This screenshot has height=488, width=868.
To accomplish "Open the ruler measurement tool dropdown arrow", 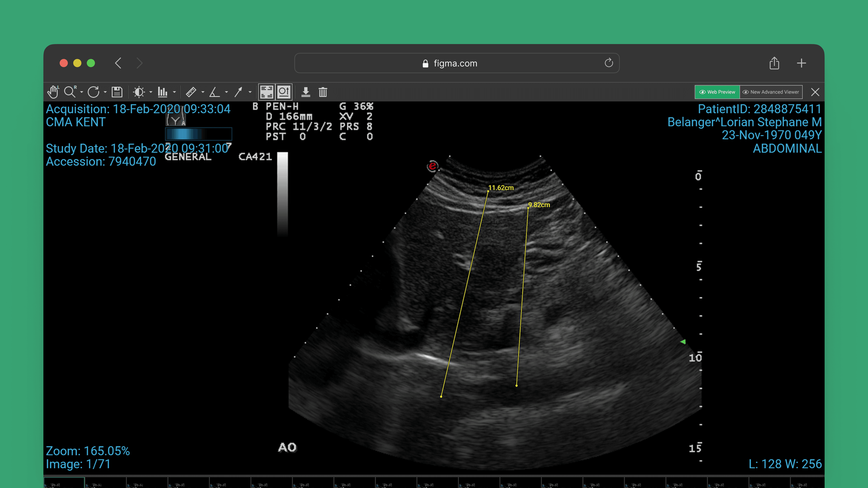I will point(203,92).
